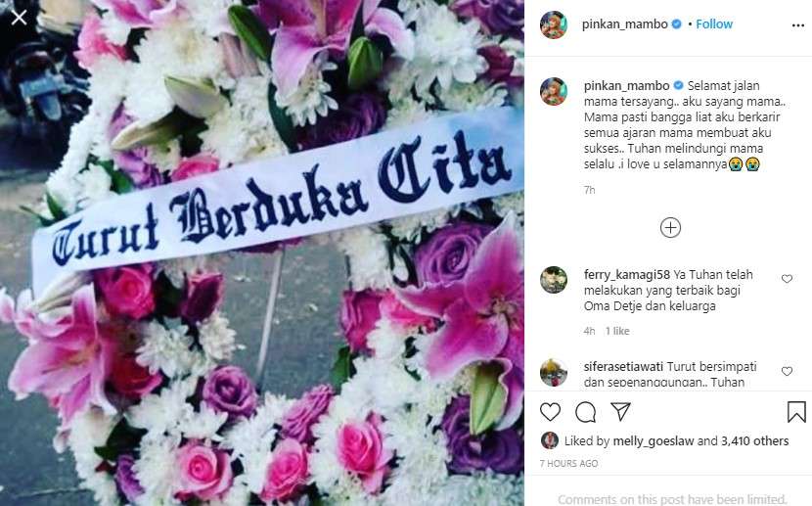
Task: Open siferasetiawati's profile link
Action: click(x=623, y=367)
